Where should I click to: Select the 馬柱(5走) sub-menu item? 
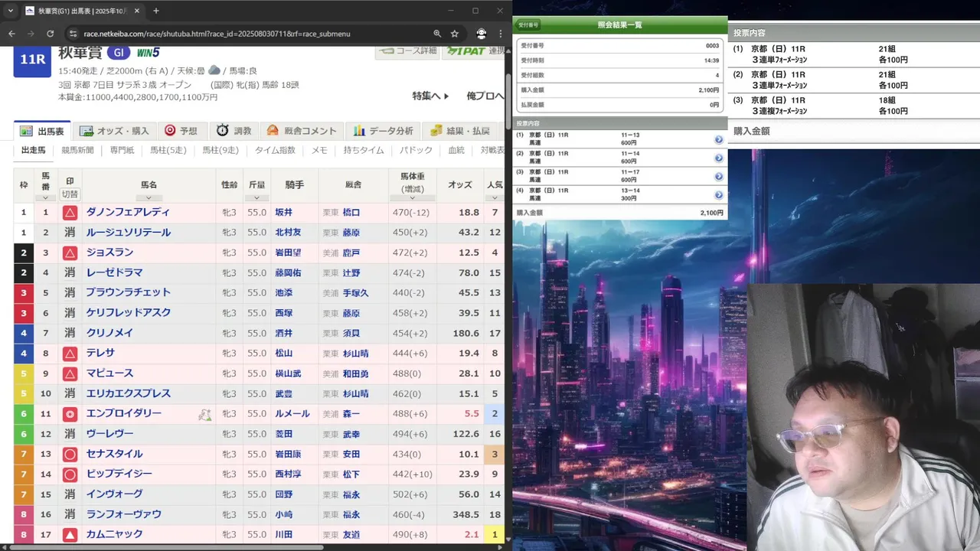(x=168, y=150)
